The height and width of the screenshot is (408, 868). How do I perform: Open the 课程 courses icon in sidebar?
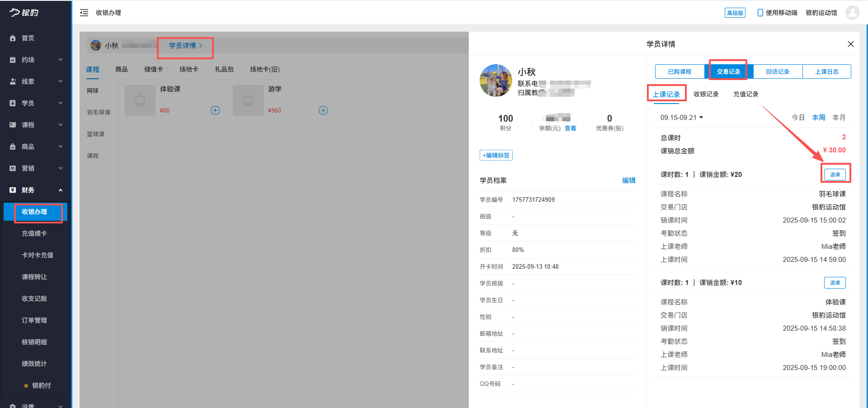pos(14,125)
